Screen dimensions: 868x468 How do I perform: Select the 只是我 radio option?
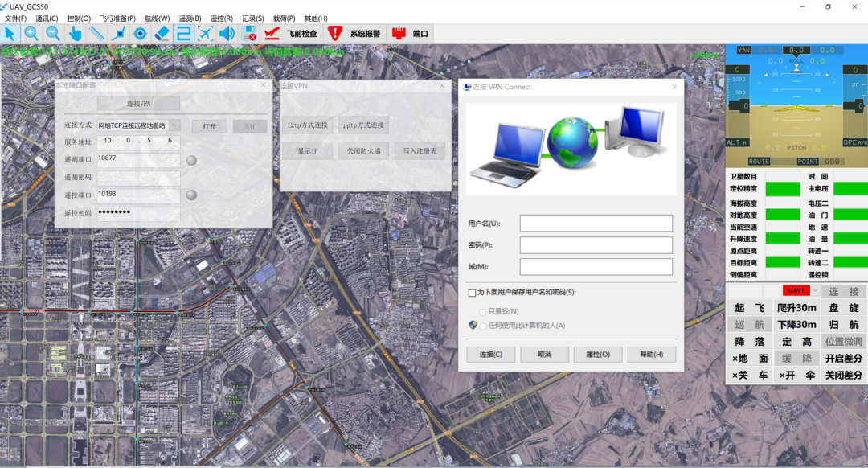(x=483, y=311)
